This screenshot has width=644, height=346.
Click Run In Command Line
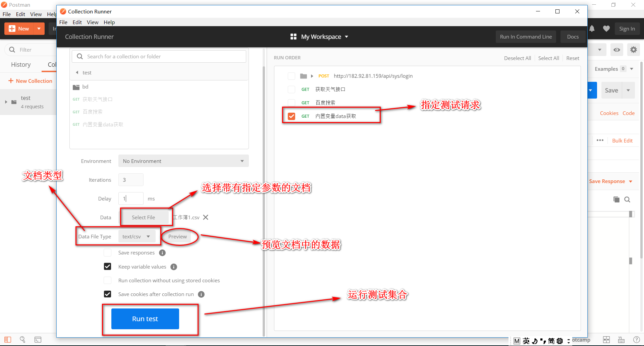click(526, 37)
